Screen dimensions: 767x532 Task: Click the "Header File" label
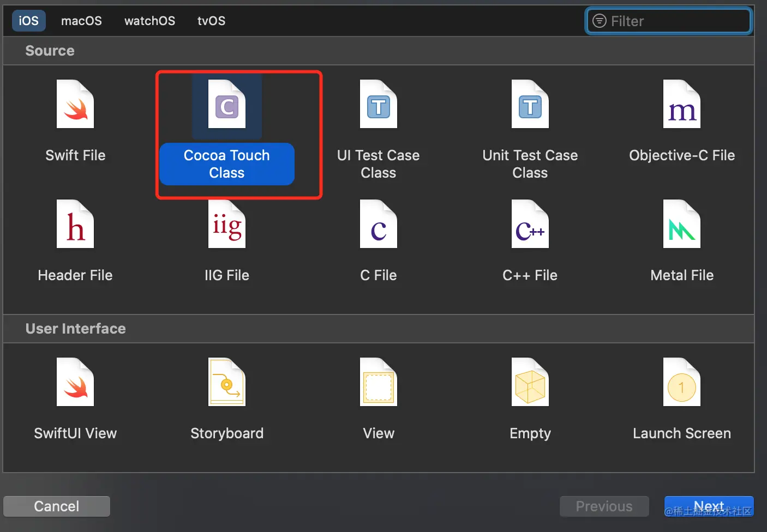coord(75,275)
